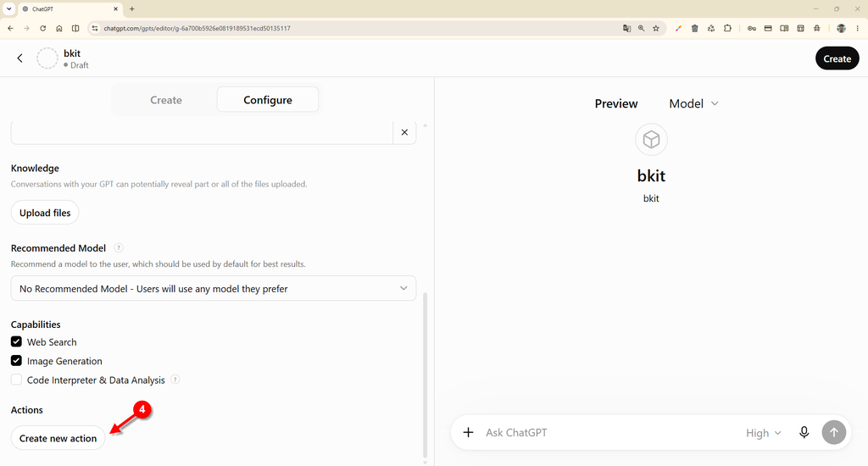This screenshot has width=868, height=466.
Task: Click the Actions section heading
Action: click(x=26, y=409)
